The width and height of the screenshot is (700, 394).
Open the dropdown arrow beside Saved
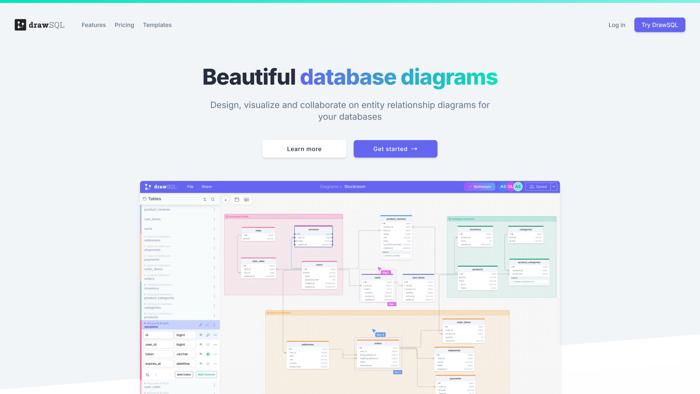[554, 187]
